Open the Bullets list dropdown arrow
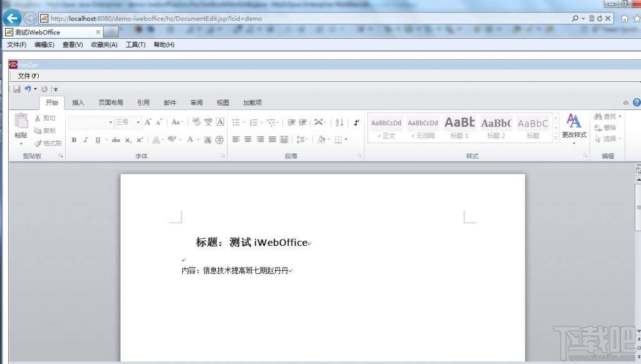The width and height of the screenshot is (641, 364). point(244,123)
